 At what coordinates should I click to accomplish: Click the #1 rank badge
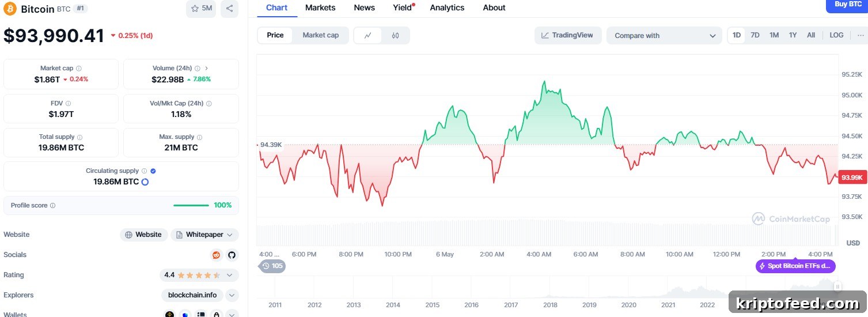point(81,9)
